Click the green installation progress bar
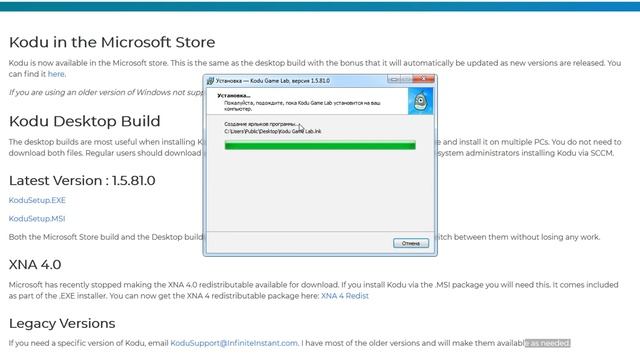This screenshot has height=360, width=640. [320, 145]
